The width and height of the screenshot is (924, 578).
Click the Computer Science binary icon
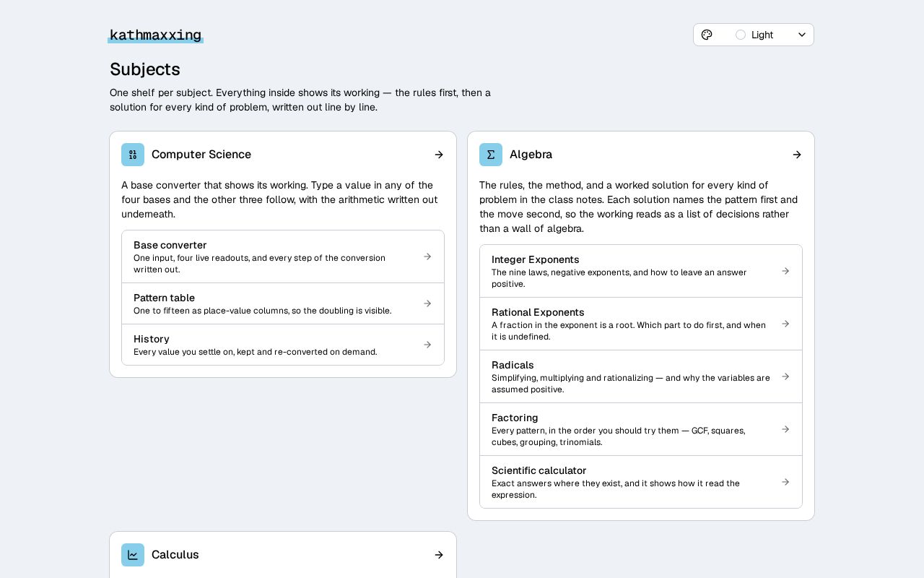pyautogui.click(x=133, y=155)
